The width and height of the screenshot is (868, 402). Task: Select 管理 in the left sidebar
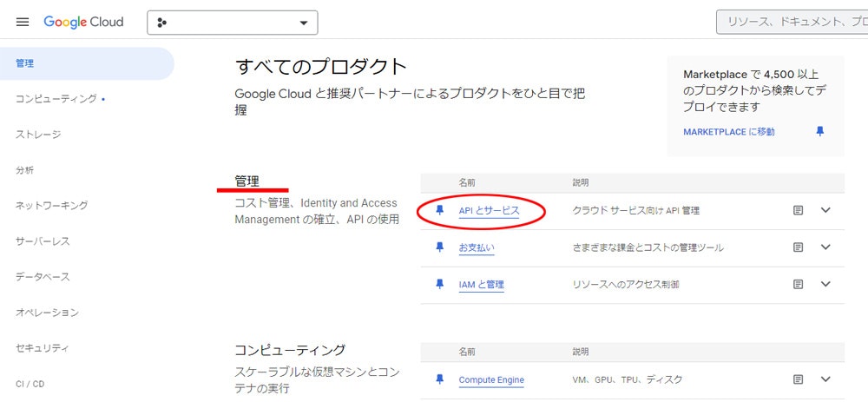click(87, 63)
